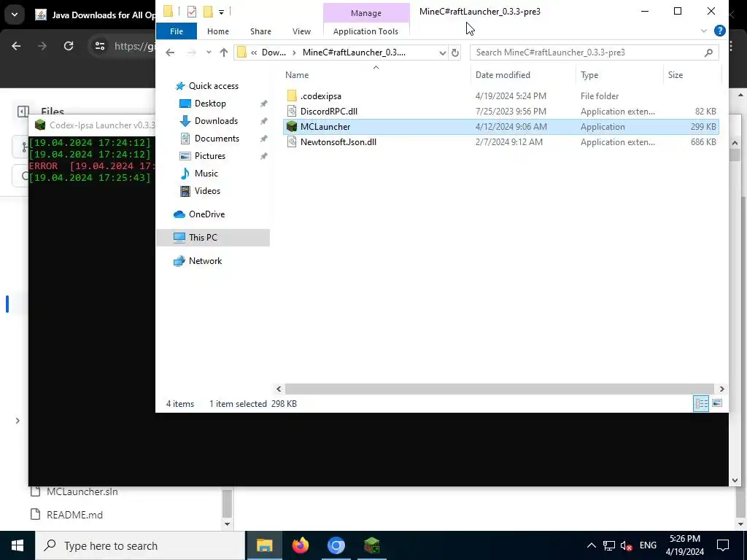
Task: Collapse GitHub file tree side panel
Action: (23, 112)
